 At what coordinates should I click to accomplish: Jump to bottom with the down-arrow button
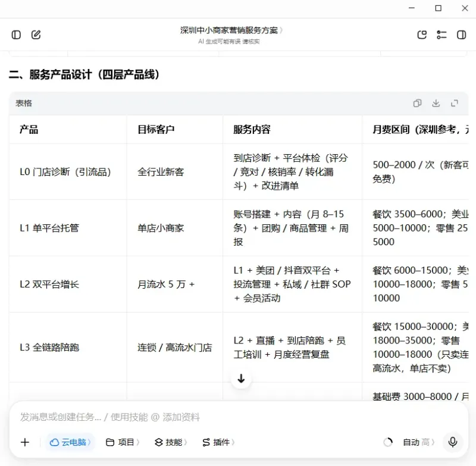[x=242, y=379]
